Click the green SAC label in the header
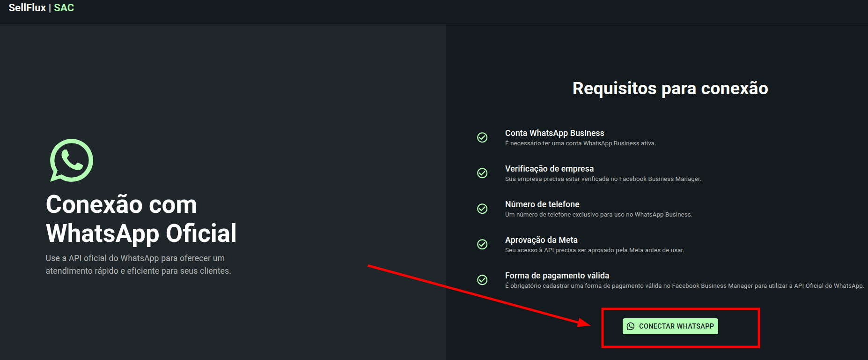This screenshot has height=360, width=868. 64,8
